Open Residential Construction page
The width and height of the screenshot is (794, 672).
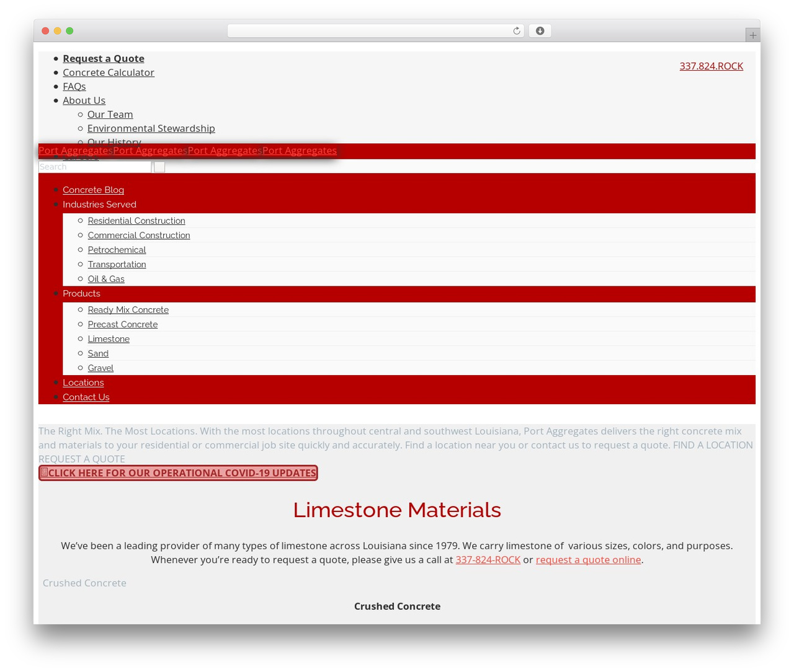pos(136,221)
